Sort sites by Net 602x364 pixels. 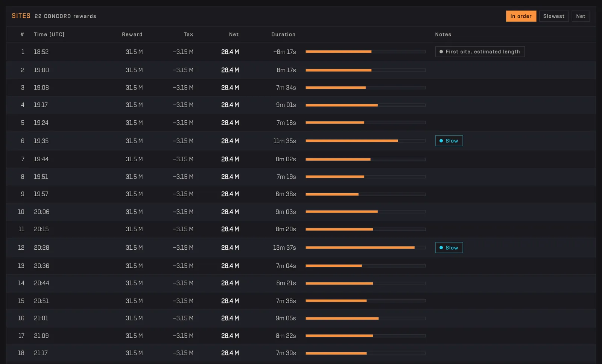click(581, 16)
